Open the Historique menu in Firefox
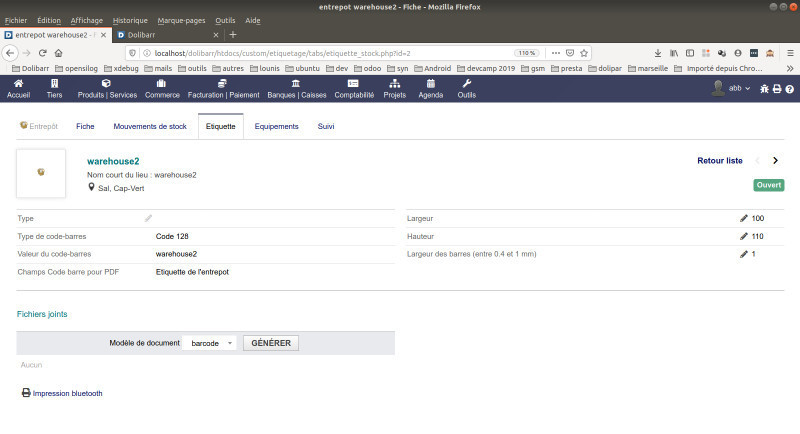This screenshot has width=800, height=434. [x=129, y=20]
